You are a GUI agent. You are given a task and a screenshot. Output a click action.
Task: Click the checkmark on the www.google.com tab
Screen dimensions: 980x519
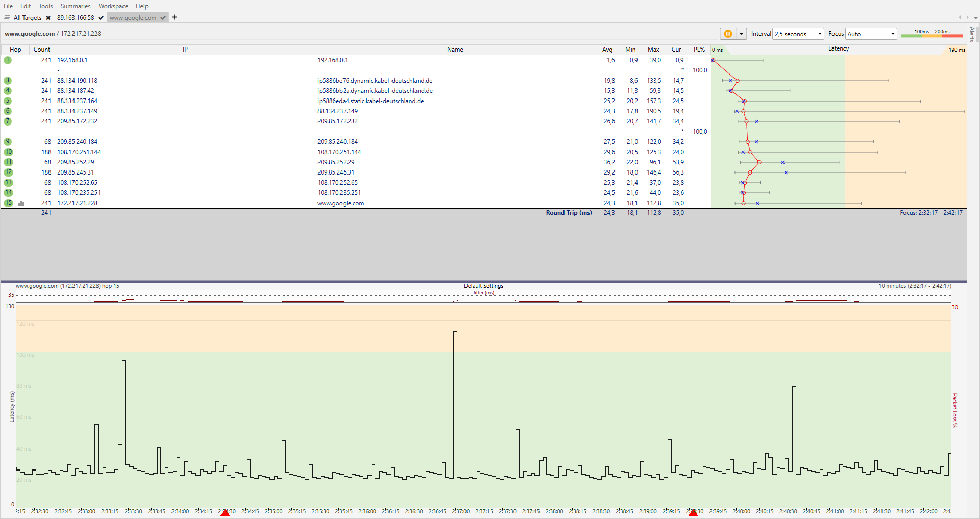[163, 17]
